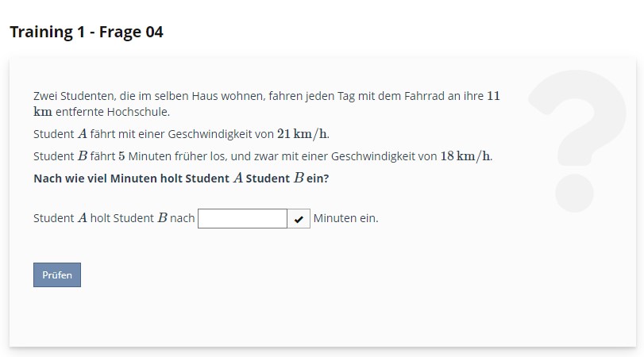This screenshot has height=357, width=644.
Task: Click the italic B in the bold question
Action: point(298,178)
